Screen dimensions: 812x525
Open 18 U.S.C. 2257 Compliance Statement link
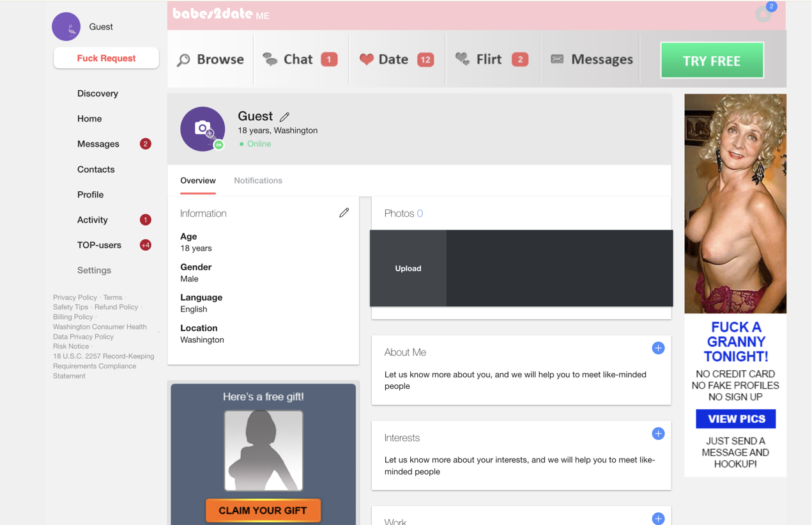pyautogui.click(x=103, y=366)
